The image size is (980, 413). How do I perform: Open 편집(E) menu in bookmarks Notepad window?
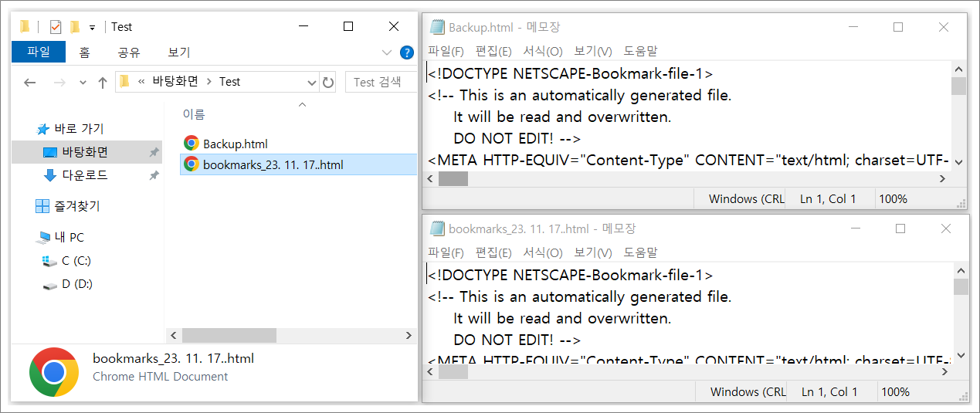tap(493, 252)
